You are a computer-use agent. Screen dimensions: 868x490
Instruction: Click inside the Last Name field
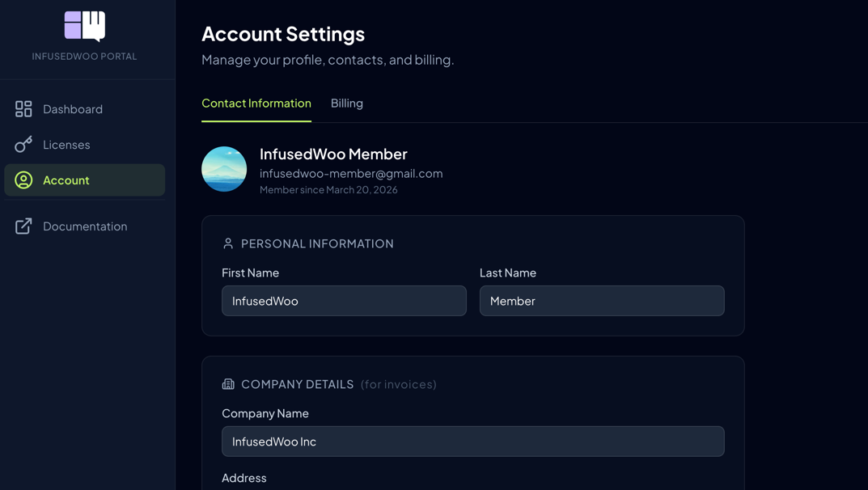[x=602, y=300]
